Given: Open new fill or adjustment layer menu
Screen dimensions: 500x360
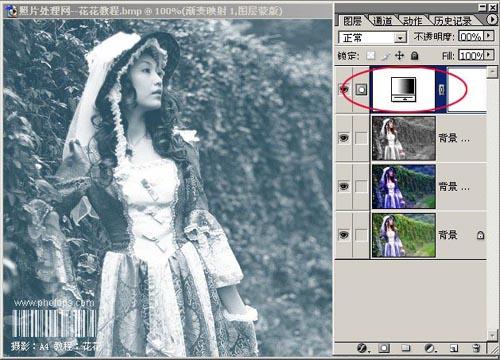Looking at the screenshot, I should pos(430,348).
